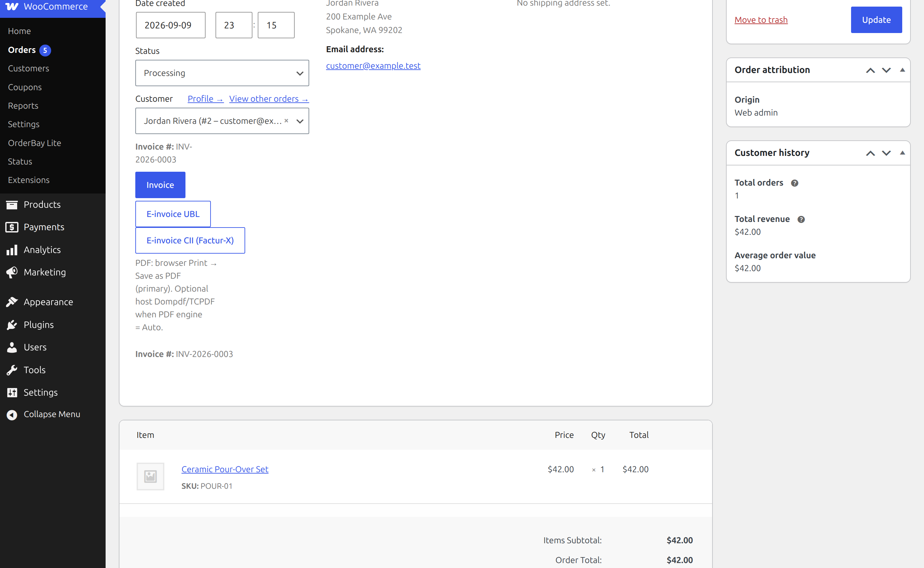Viewport: 924px width, 568px height.
Task: Move Order attribution panel up
Action: pos(870,70)
